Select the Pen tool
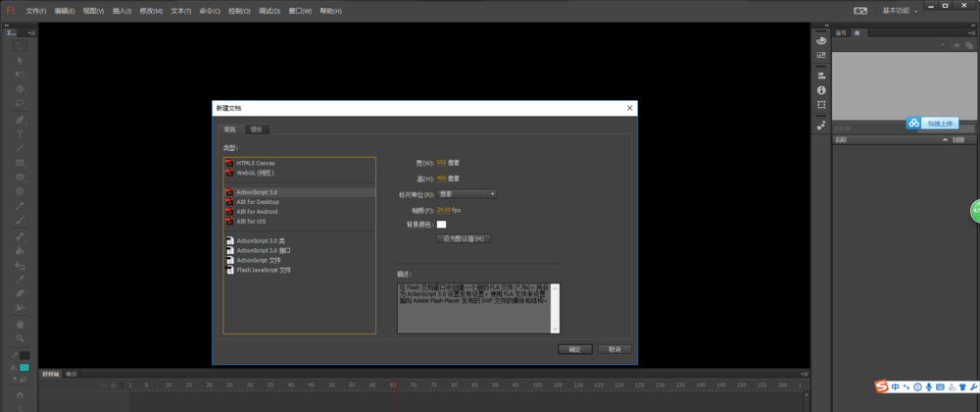 (20, 120)
